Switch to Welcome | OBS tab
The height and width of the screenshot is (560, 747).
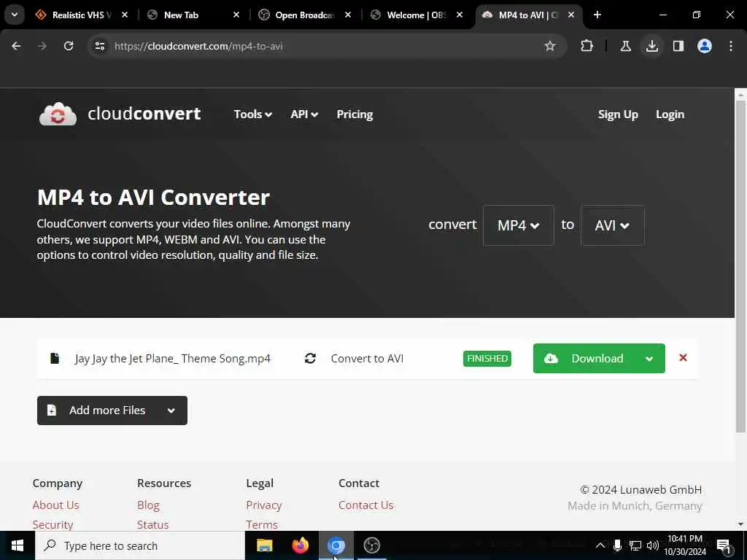415,15
